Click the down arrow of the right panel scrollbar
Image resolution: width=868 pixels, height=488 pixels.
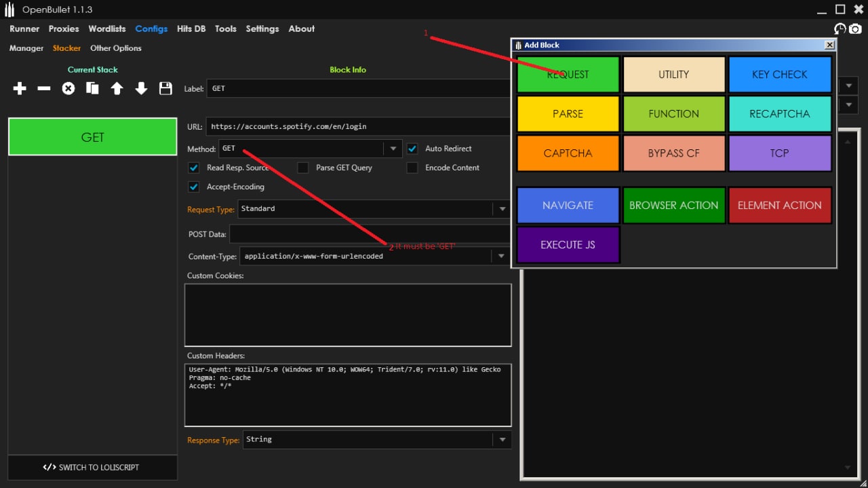pos(848,468)
